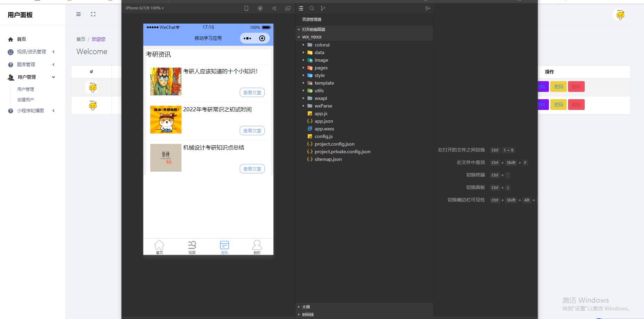644x319 pixels.
Task: Click the 首页 breadcrumb link
Action: [x=81, y=39]
